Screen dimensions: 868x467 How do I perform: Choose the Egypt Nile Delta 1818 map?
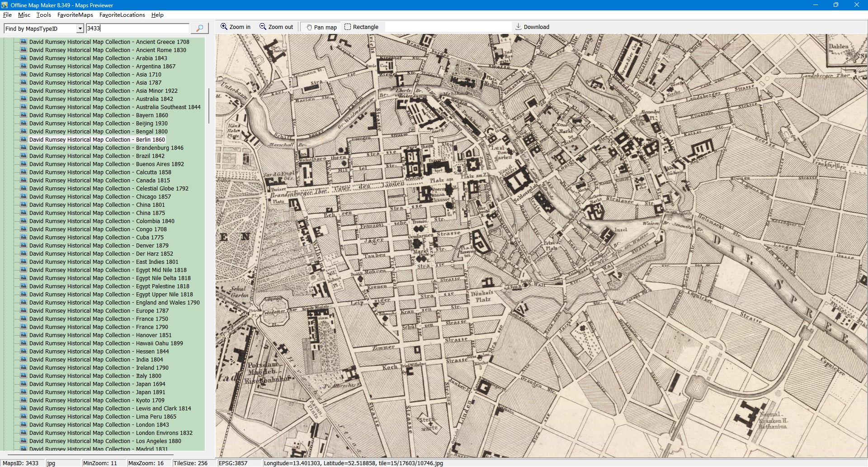(x=110, y=278)
